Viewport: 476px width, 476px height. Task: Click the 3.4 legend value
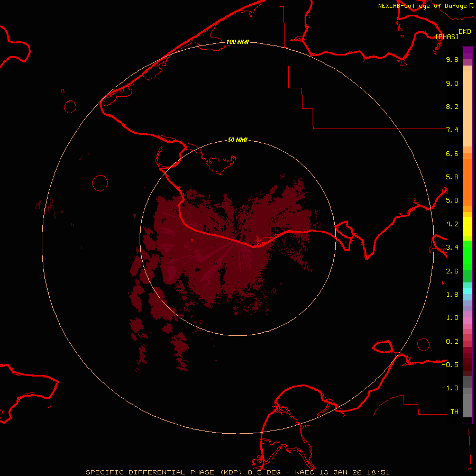[x=452, y=248]
